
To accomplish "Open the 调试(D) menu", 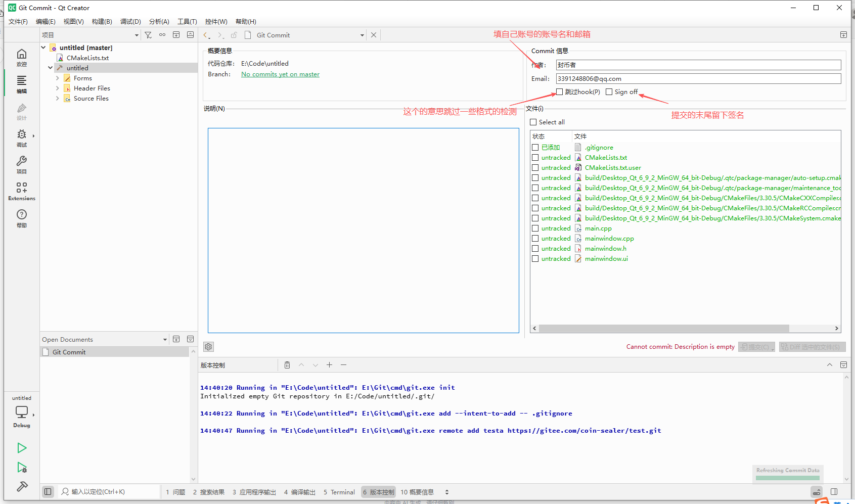I will (130, 22).
